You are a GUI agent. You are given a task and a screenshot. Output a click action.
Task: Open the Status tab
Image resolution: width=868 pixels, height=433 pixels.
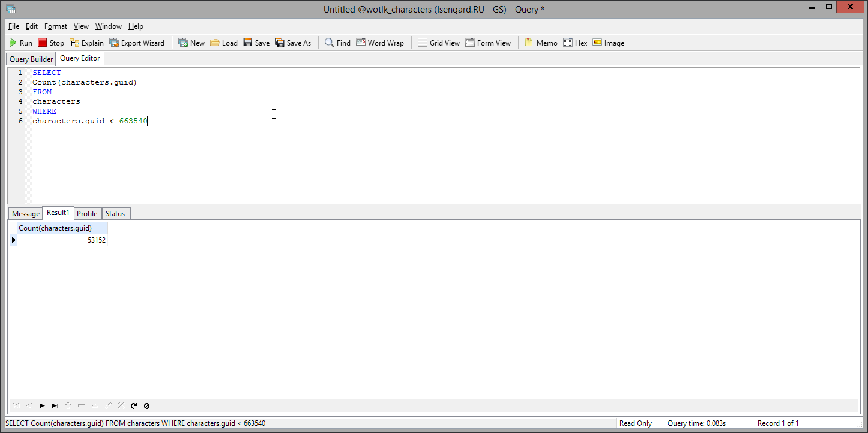point(115,214)
